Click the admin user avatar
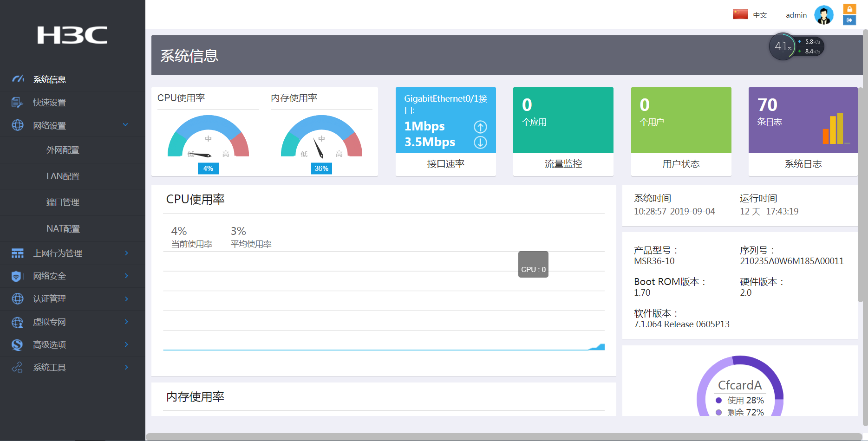 click(x=824, y=15)
